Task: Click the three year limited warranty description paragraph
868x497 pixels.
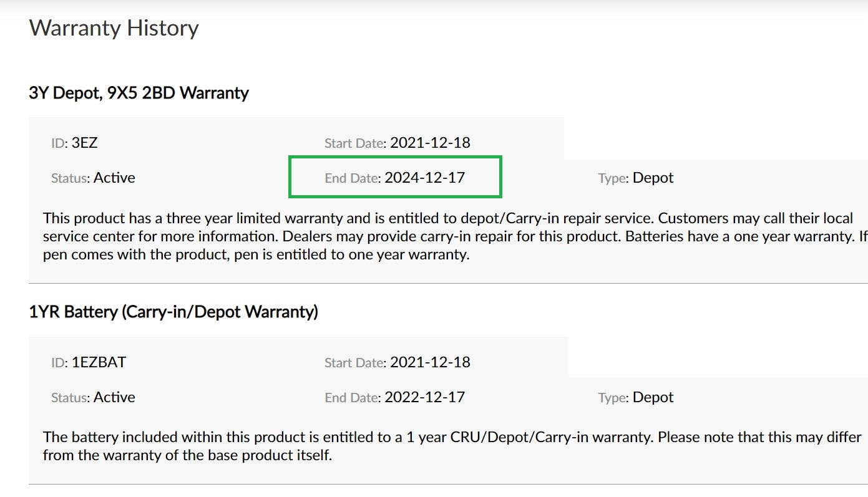Action: click(456, 237)
